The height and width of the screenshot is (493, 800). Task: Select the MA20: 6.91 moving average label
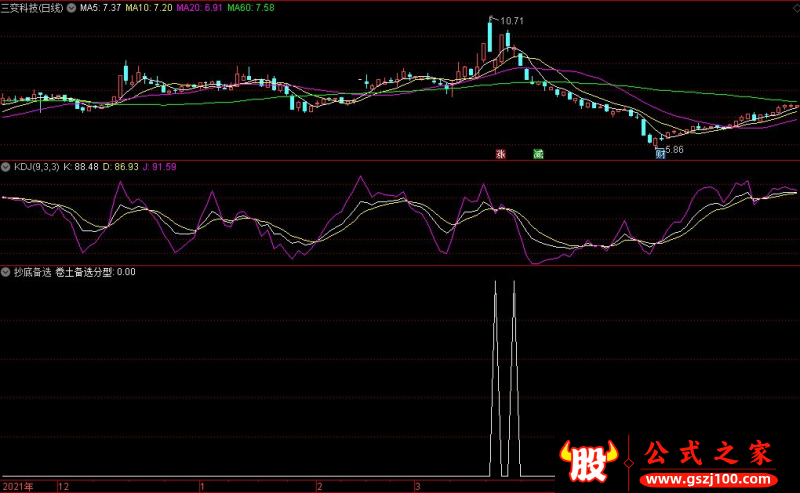pos(199,8)
